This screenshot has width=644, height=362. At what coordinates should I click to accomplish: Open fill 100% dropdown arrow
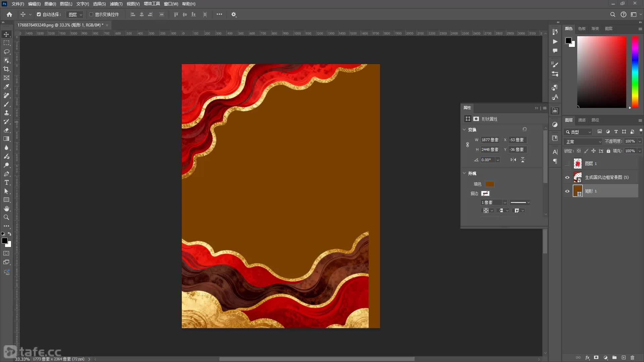[x=640, y=151]
